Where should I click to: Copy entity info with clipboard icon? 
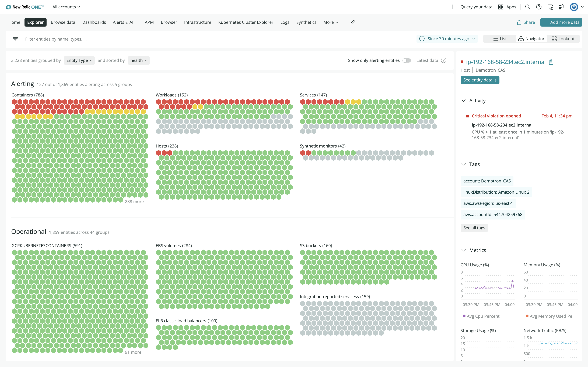click(551, 62)
